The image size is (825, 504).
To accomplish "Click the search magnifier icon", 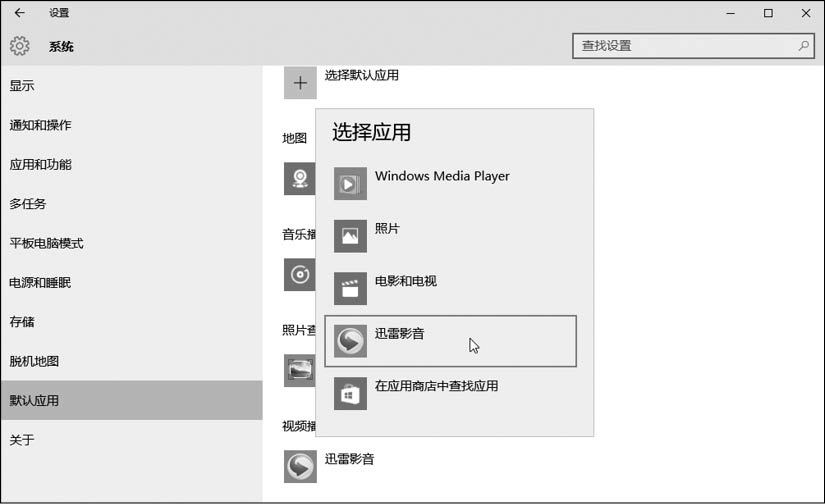I will point(803,46).
